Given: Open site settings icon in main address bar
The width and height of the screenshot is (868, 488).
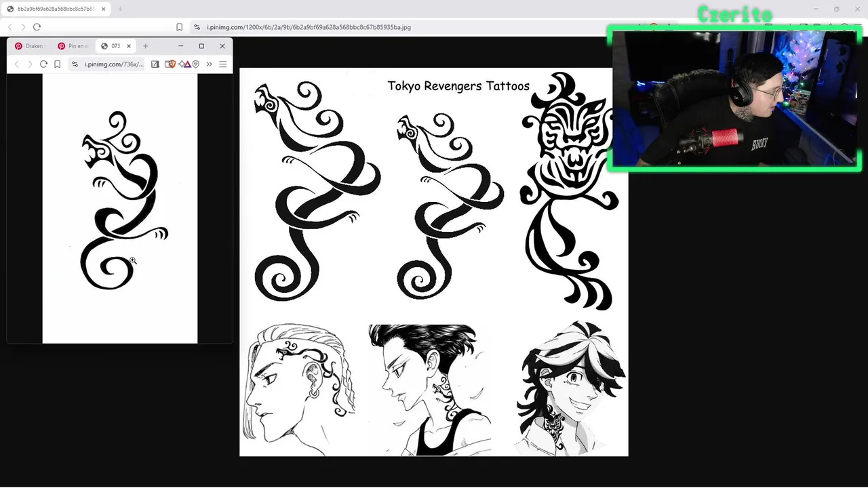Looking at the screenshot, I should (x=197, y=27).
